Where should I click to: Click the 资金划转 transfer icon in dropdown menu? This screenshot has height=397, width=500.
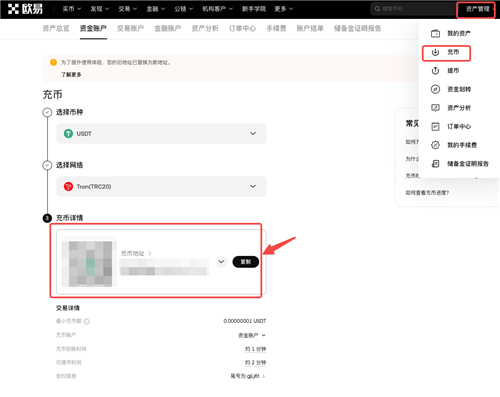click(435, 89)
